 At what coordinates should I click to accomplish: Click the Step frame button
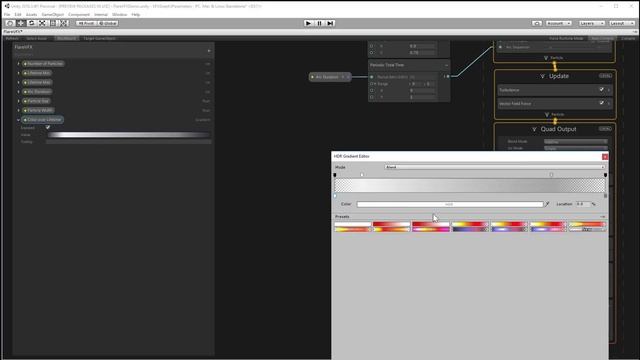click(331, 23)
